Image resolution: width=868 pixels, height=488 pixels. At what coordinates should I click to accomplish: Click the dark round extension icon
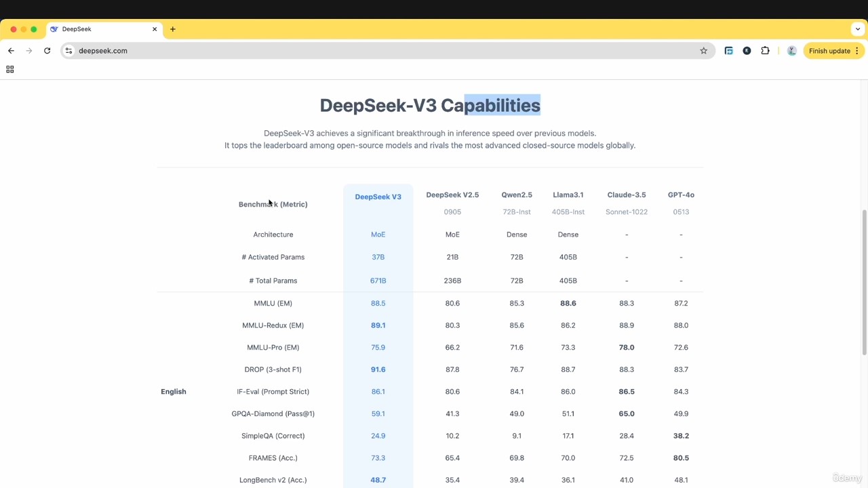point(747,51)
